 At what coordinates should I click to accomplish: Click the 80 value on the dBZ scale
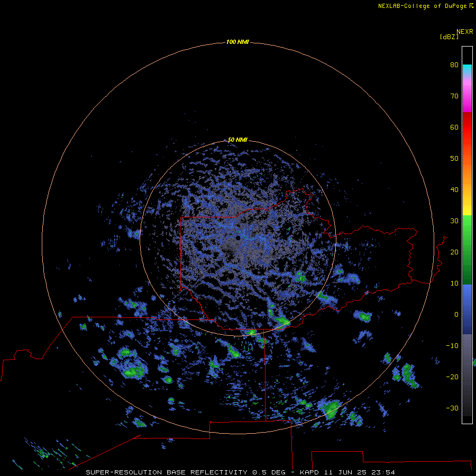pyautogui.click(x=454, y=65)
